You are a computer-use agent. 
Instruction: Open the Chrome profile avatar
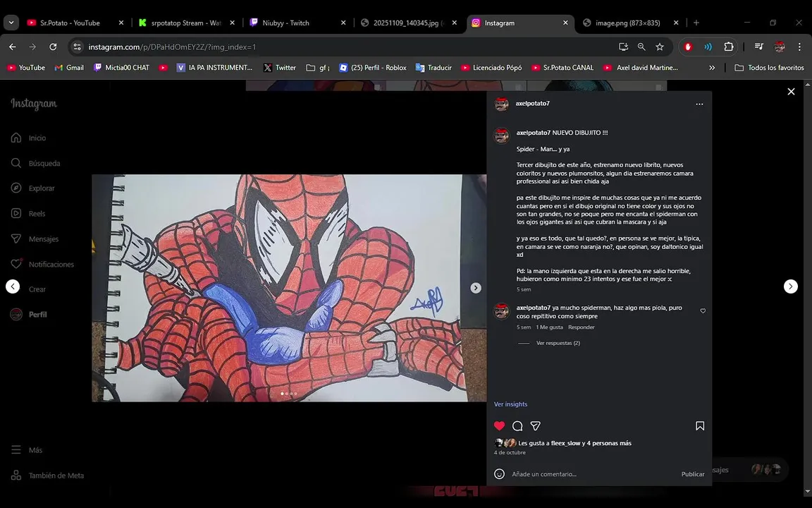click(x=779, y=47)
